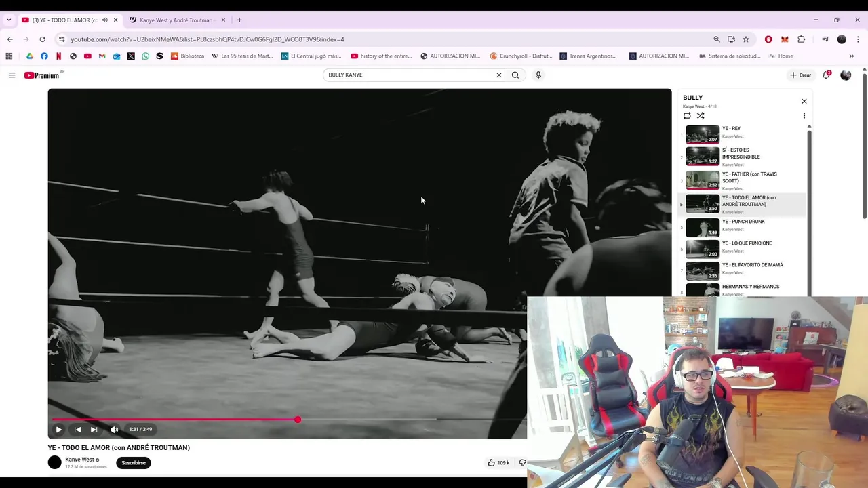Toggle loop playlist icon

[687, 116]
